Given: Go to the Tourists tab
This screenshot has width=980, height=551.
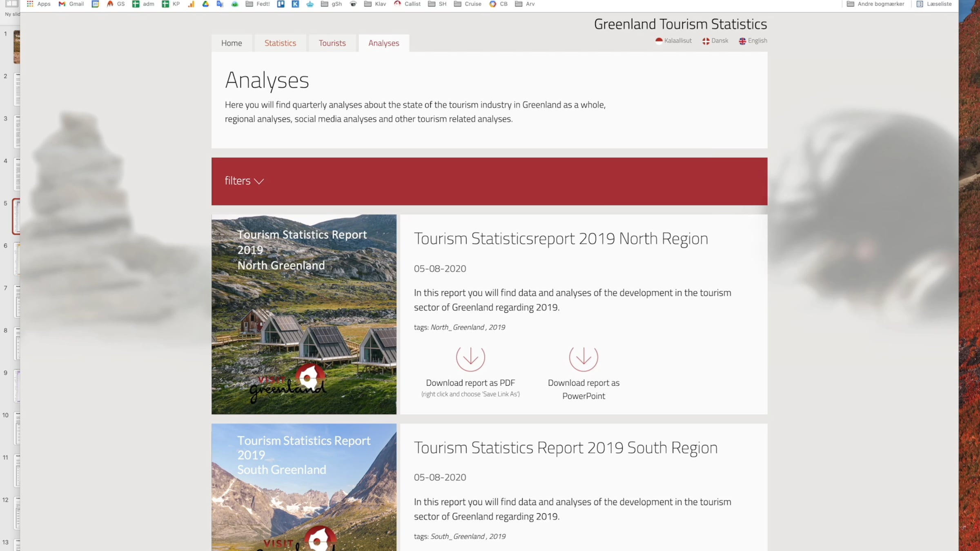Looking at the screenshot, I should [332, 43].
